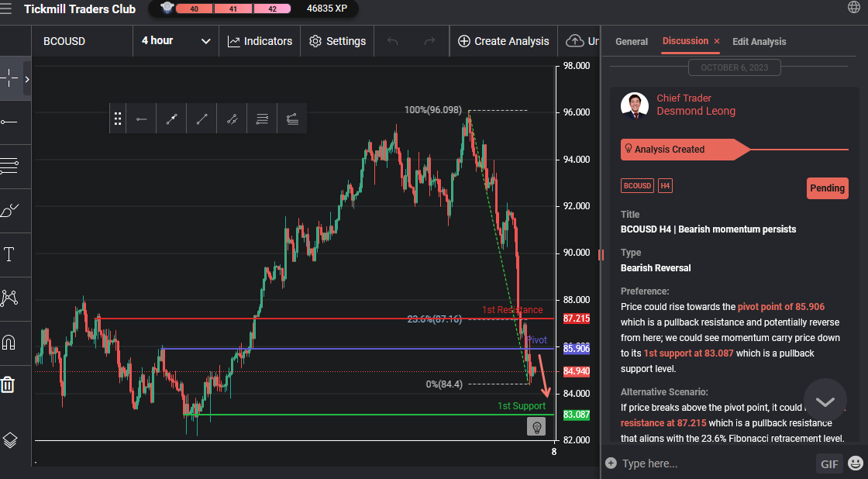Click the panel resize handle beside chart
868x479 pixels.
pos(601,254)
